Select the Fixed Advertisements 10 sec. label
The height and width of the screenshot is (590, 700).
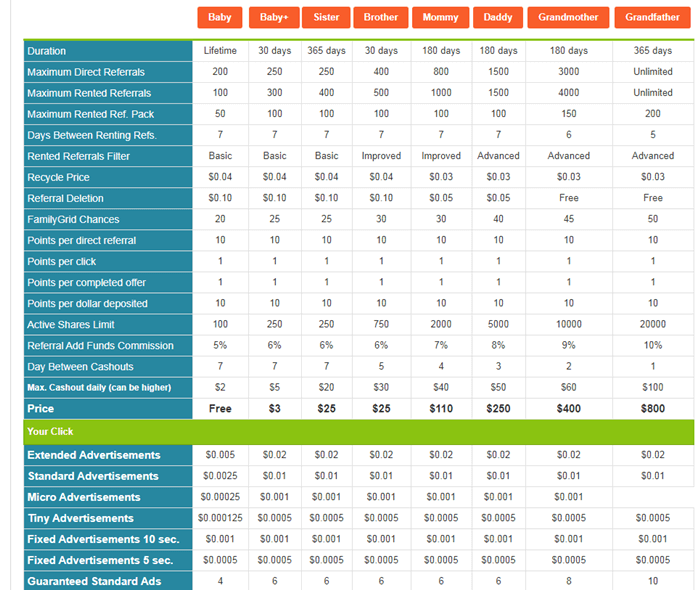(103, 539)
